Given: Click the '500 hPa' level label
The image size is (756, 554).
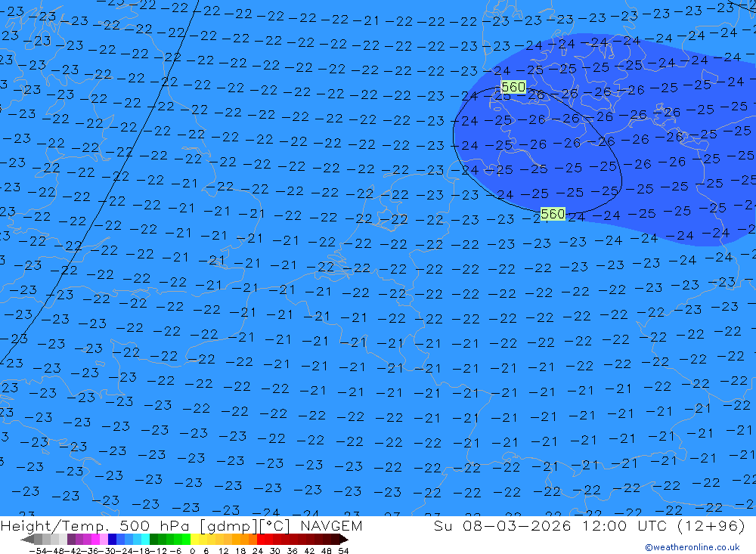Looking at the screenshot, I should pyautogui.click(x=154, y=526).
